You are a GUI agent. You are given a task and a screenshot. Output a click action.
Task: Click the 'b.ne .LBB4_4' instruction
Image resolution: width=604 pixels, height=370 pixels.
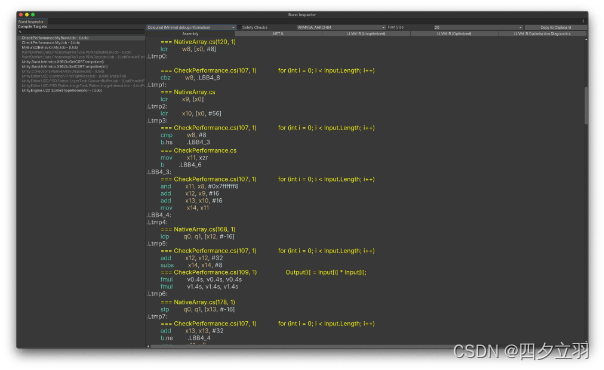coord(185,338)
